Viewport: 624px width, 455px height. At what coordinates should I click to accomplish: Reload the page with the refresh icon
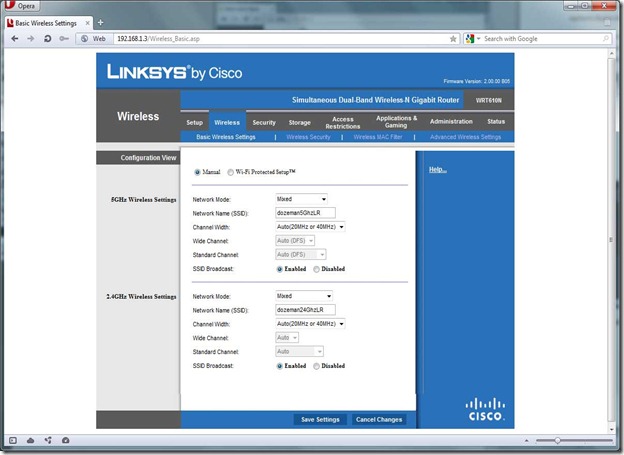47,39
